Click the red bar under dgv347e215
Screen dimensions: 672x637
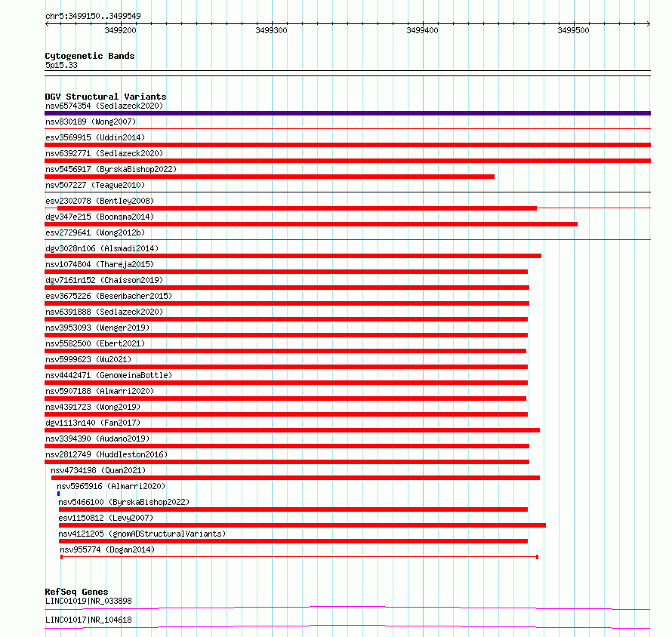click(x=311, y=224)
